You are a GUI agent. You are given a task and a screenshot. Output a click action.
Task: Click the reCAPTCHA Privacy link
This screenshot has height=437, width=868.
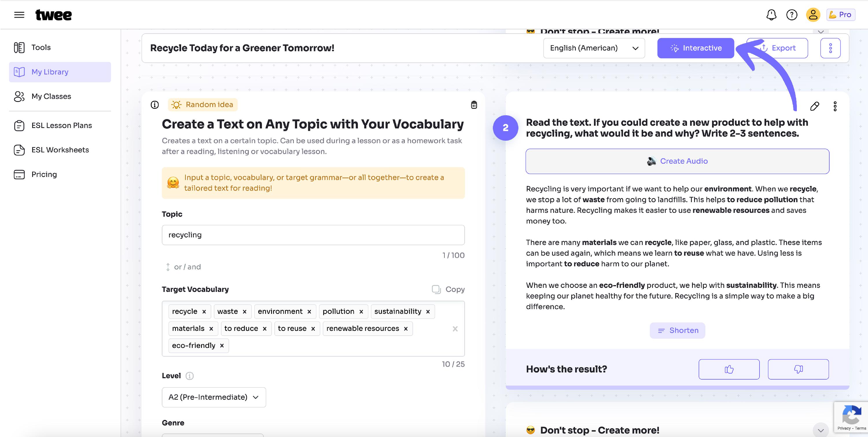tap(844, 428)
